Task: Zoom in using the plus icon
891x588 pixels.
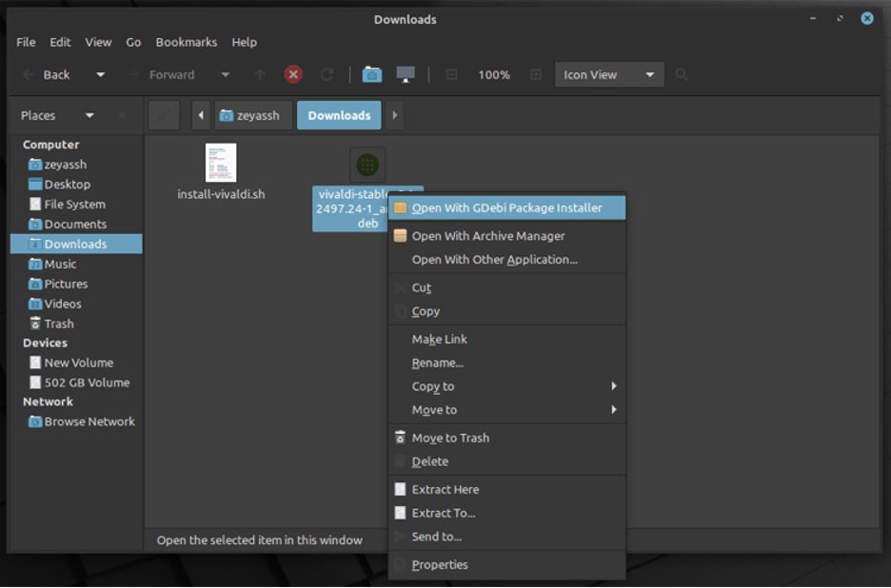Action: [536, 74]
